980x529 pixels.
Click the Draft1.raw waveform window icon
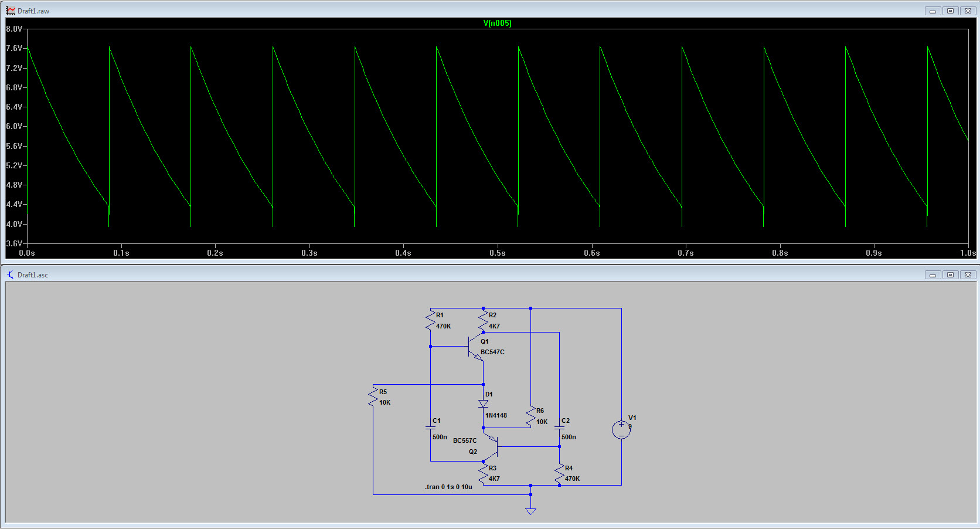[x=11, y=11]
